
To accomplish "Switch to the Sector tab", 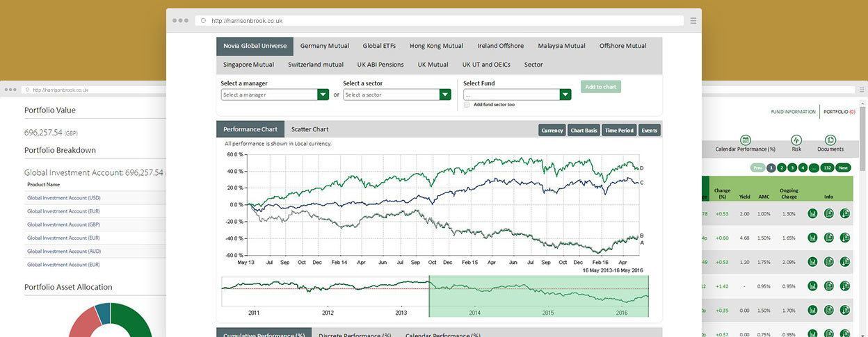I will (533, 65).
